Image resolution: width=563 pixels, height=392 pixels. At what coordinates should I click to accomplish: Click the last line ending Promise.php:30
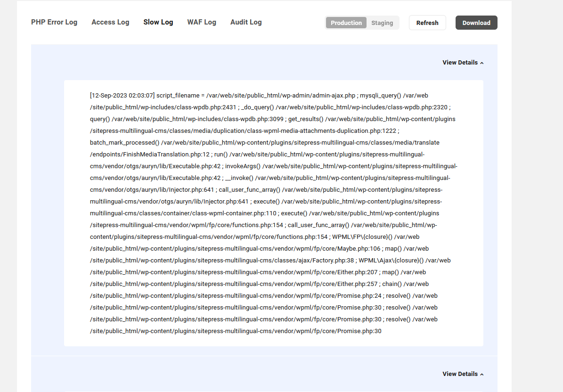(x=236, y=331)
